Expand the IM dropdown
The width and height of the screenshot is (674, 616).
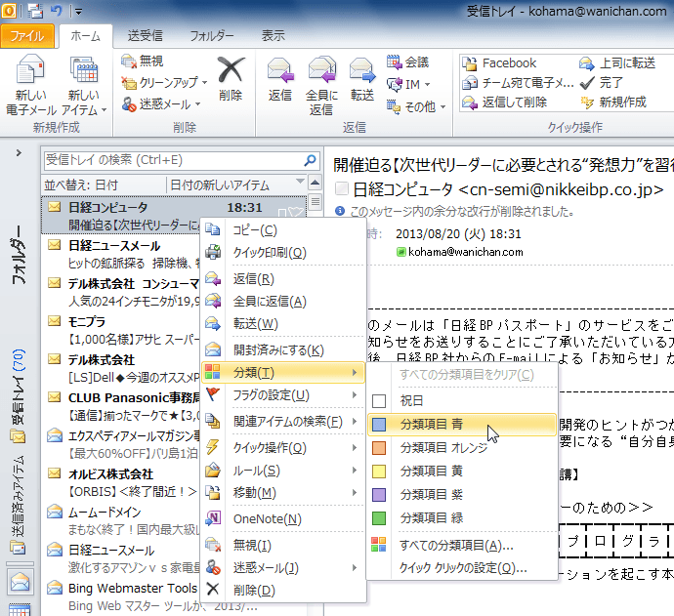[427, 85]
